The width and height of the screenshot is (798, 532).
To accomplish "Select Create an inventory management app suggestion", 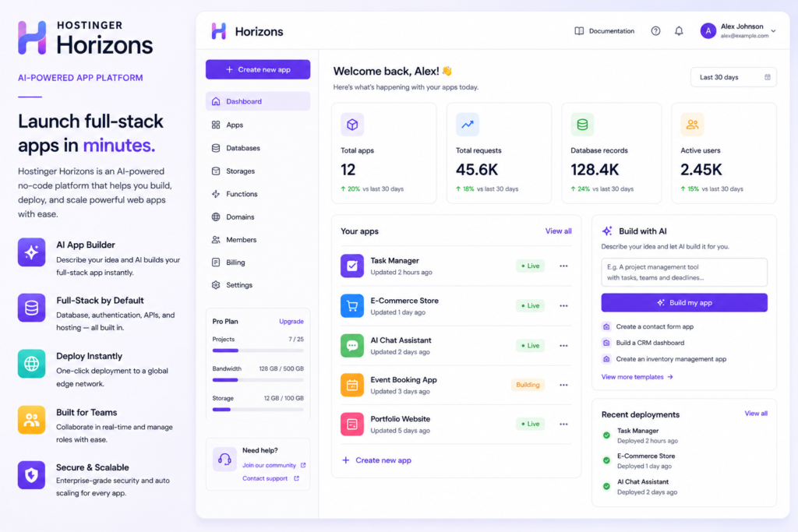I will [664, 359].
